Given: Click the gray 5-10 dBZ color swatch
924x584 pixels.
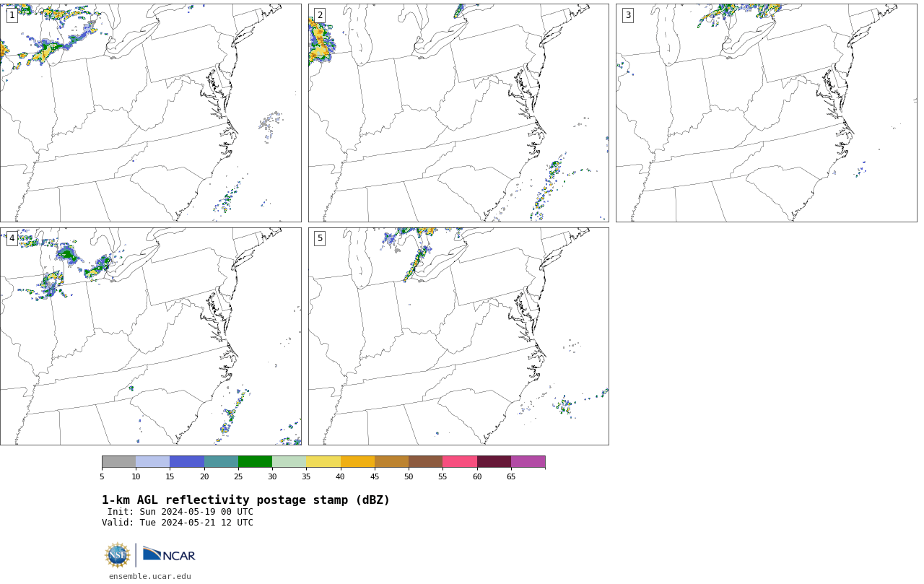Looking at the screenshot, I should point(118,462).
